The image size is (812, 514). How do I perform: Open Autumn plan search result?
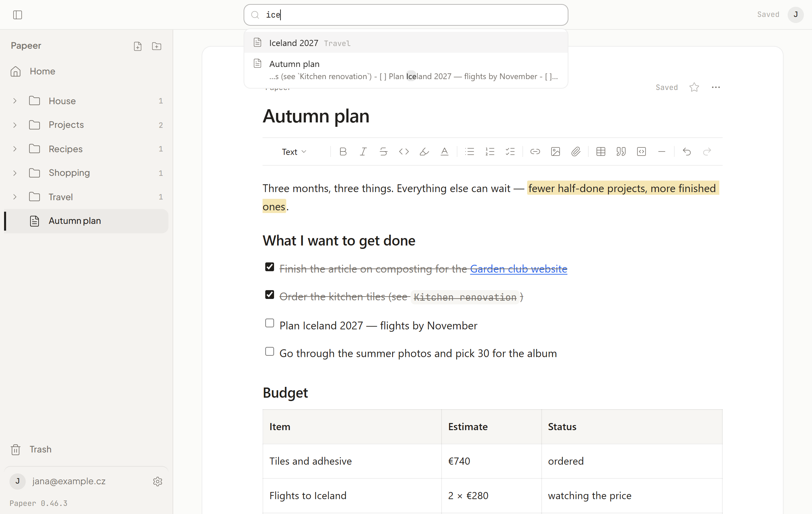click(406, 70)
